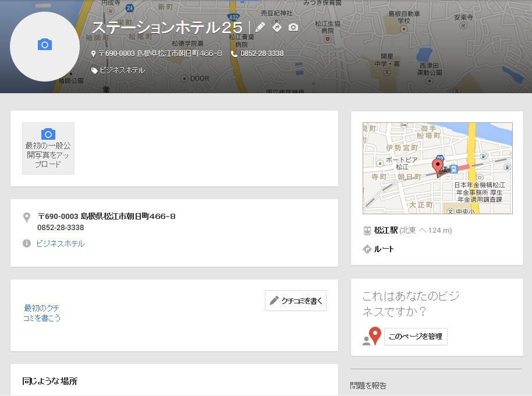Click the ステーションホテル25 title
The height and width of the screenshot is (396, 532).
pyautogui.click(x=167, y=27)
